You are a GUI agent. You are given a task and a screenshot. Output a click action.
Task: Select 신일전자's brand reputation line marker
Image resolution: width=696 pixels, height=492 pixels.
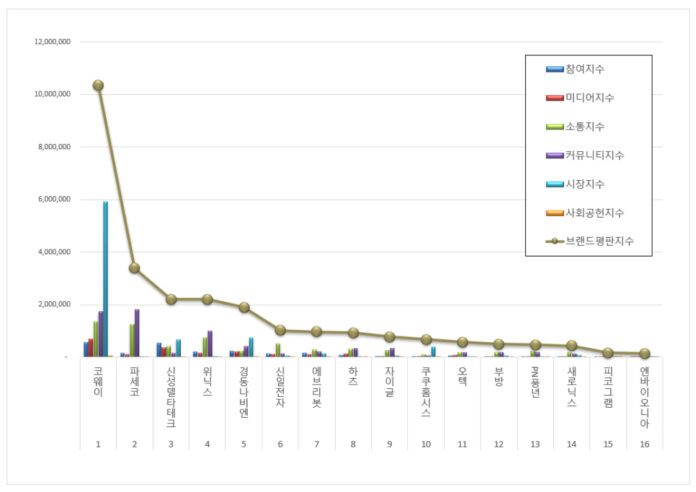(x=280, y=330)
